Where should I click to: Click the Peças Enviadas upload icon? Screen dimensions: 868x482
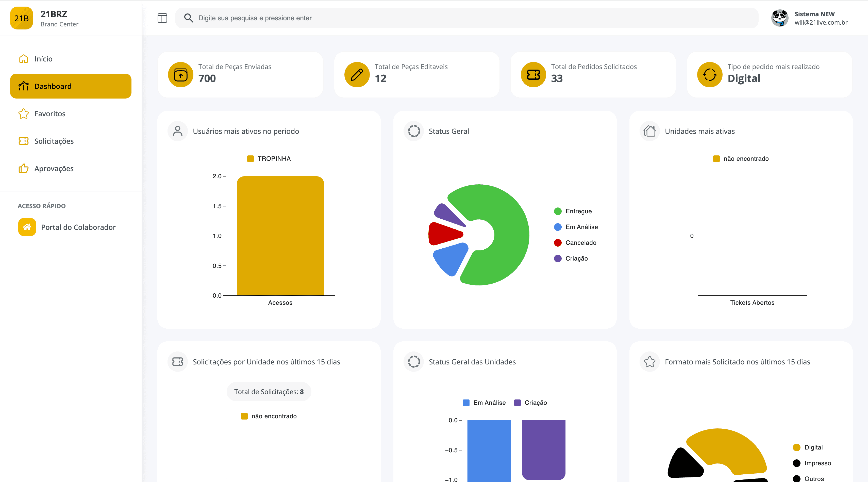click(x=181, y=74)
